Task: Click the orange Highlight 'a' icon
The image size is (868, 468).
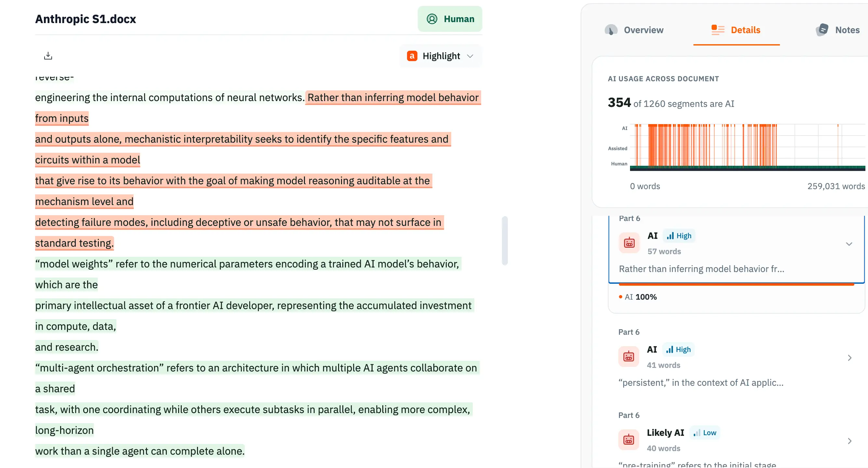Action: (412, 56)
